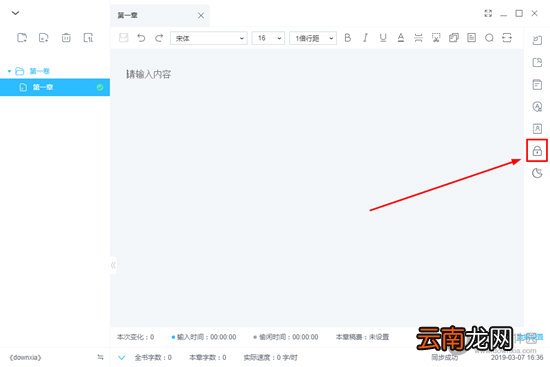
Task: Click the 同步成功 sync status
Action: click(x=444, y=358)
